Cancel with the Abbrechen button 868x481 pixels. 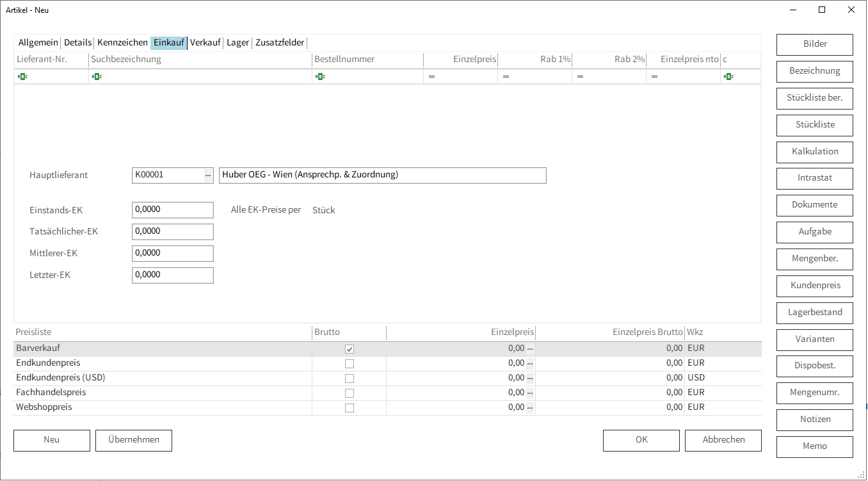[723, 440]
